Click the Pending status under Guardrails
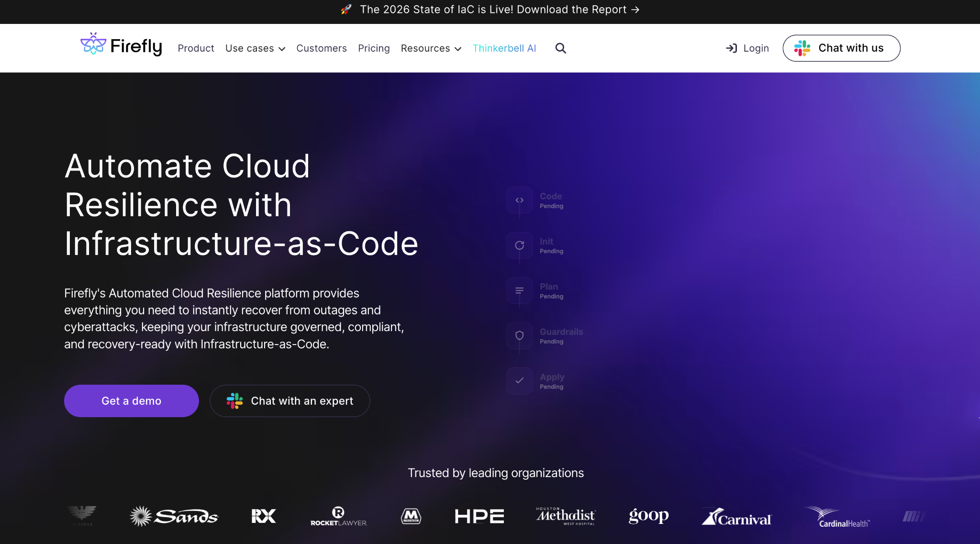980x544 pixels. coord(552,342)
